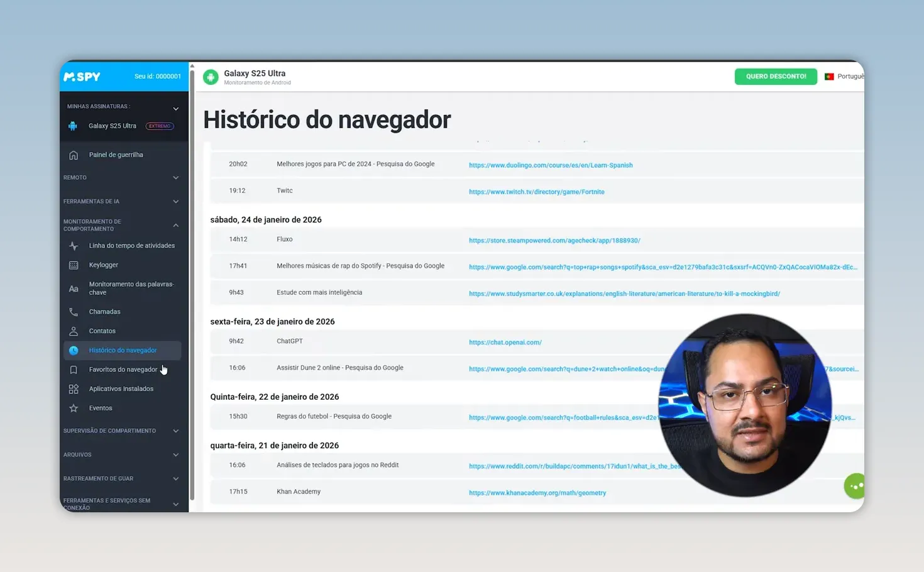The height and width of the screenshot is (572, 924).
Task: Open the chat.openai.com link
Action: pos(505,343)
